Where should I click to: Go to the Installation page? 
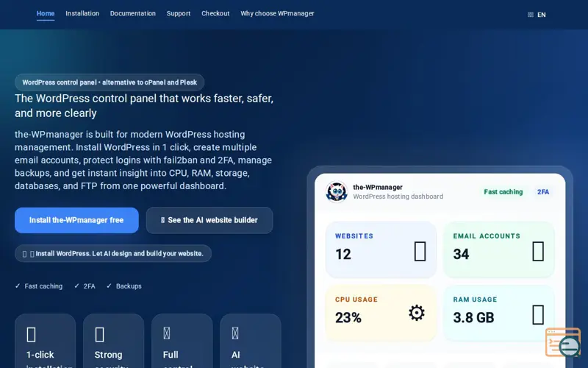pos(82,13)
